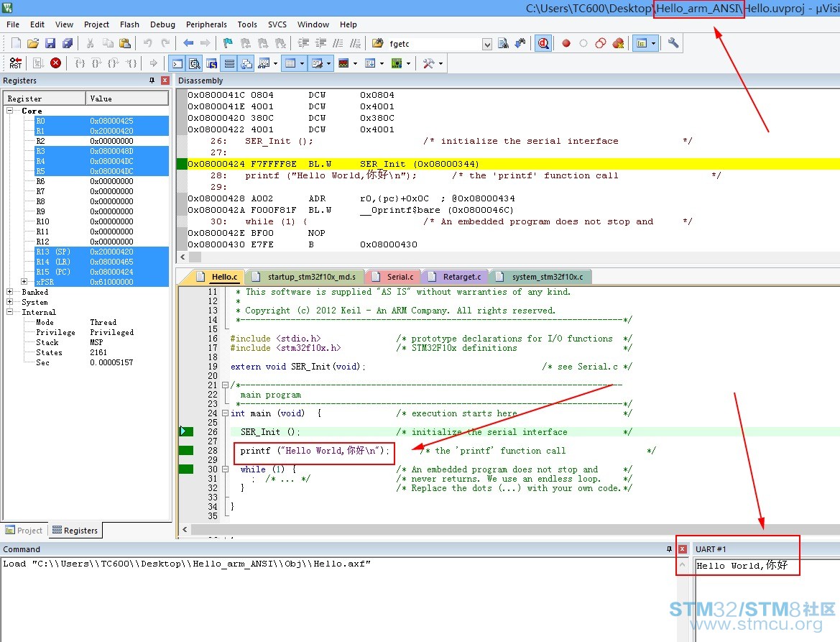
Task: Click the fgetc search input field
Action: [434, 44]
